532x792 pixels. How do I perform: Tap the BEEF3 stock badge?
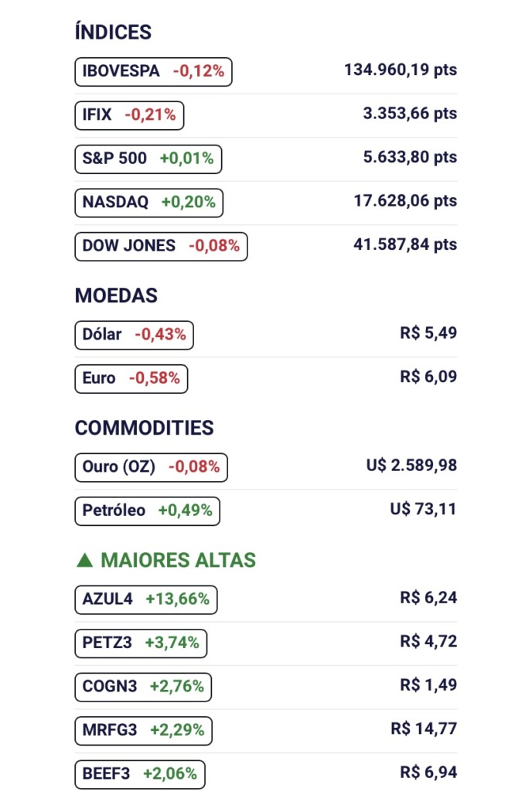click(x=140, y=773)
